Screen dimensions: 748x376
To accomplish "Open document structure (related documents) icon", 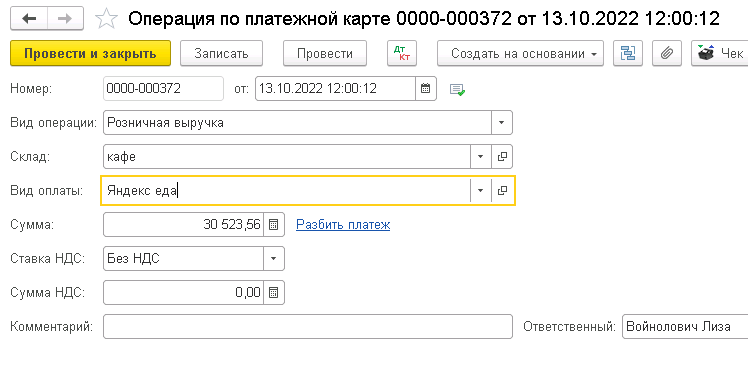I will (628, 53).
